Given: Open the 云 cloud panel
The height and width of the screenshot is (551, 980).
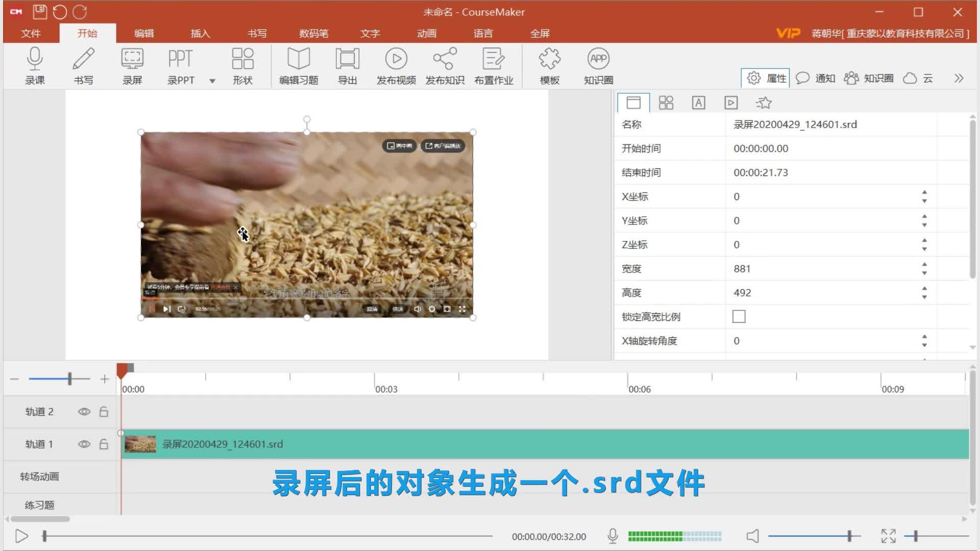Looking at the screenshot, I should tap(918, 78).
